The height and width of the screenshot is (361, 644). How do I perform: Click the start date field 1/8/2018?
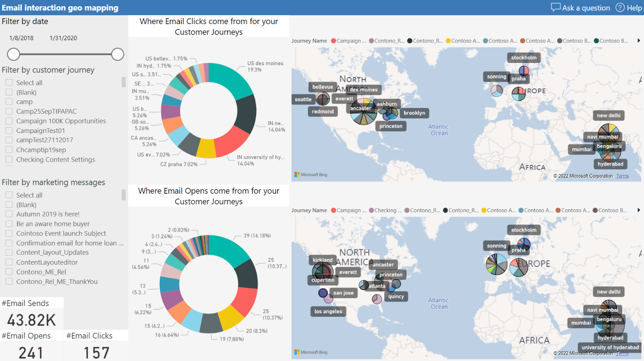click(24, 38)
